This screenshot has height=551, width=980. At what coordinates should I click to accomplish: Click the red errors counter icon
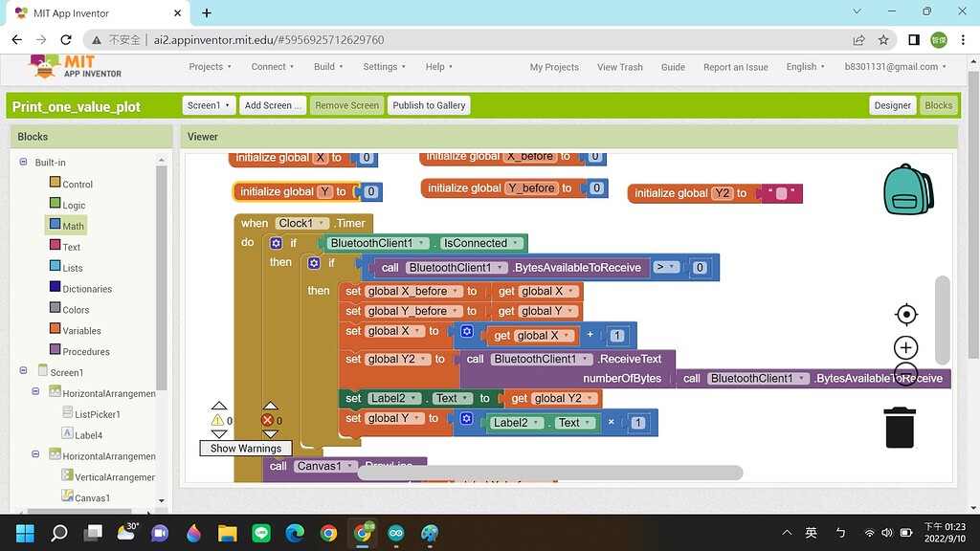[x=266, y=420]
